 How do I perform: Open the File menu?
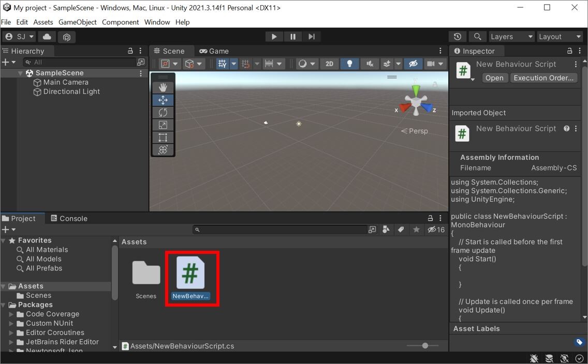[x=6, y=22]
